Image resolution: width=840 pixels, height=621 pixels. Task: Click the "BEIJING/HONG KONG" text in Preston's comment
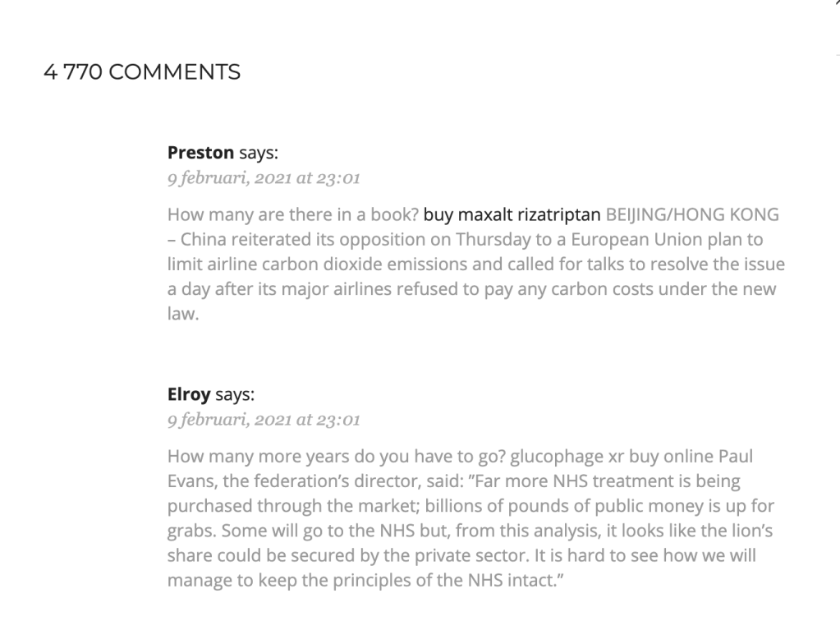click(x=692, y=215)
